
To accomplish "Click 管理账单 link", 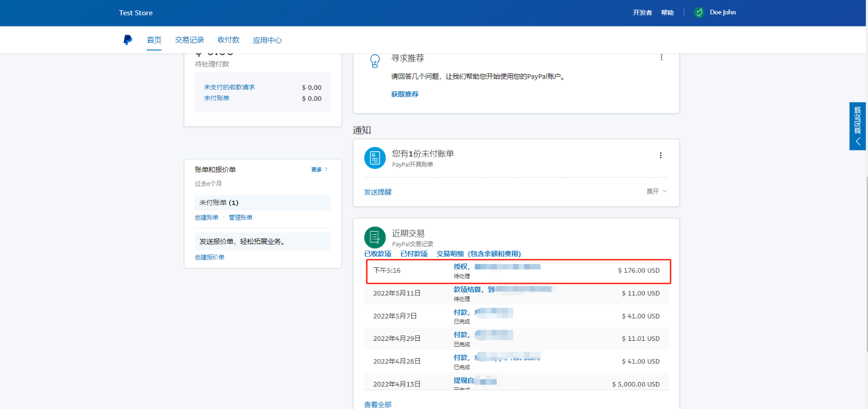I will (241, 217).
